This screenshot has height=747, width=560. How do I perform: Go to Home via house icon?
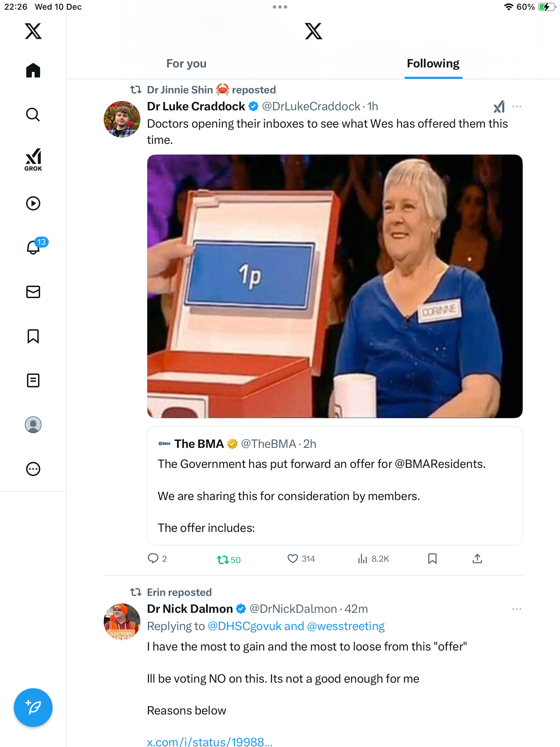33,71
